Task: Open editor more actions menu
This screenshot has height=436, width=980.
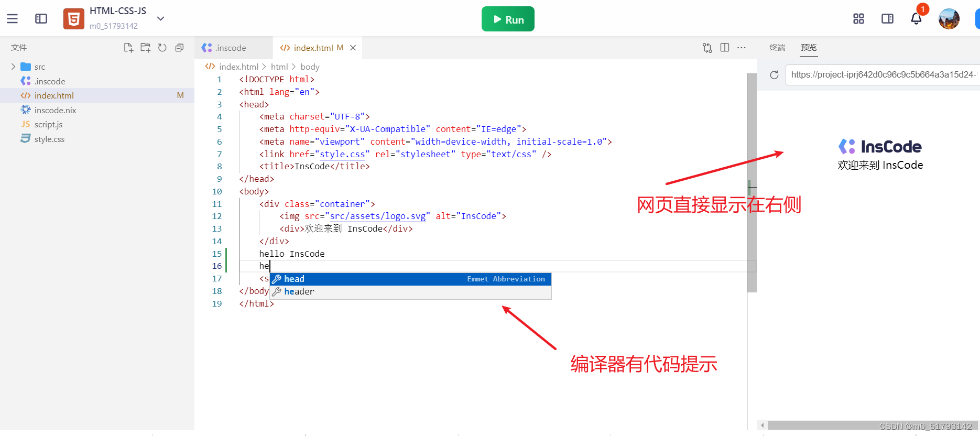Action: [x=742, y=48]
